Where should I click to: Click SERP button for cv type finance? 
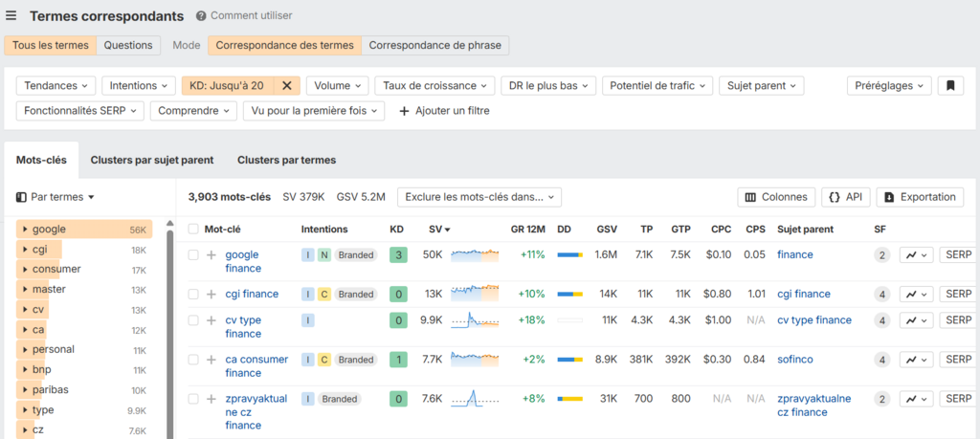[958, 320]
